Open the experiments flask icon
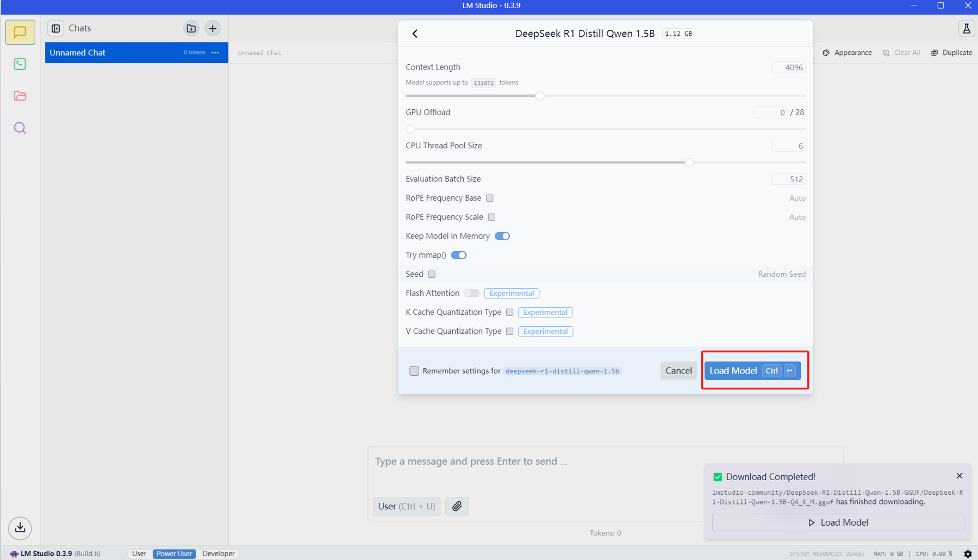Image resolution: width=978 pixels, height=560 pixels. 966,28
